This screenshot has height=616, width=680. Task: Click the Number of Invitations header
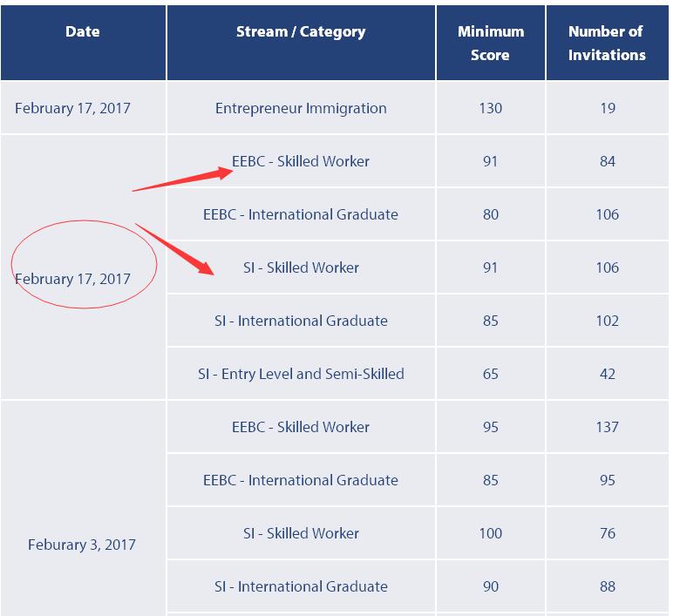coord(607,43)
